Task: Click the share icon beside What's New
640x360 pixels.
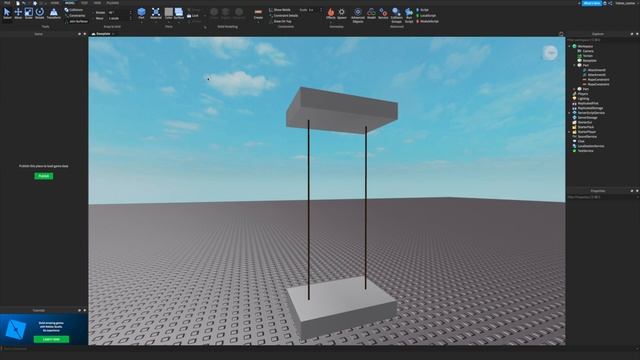Action: 611,3
